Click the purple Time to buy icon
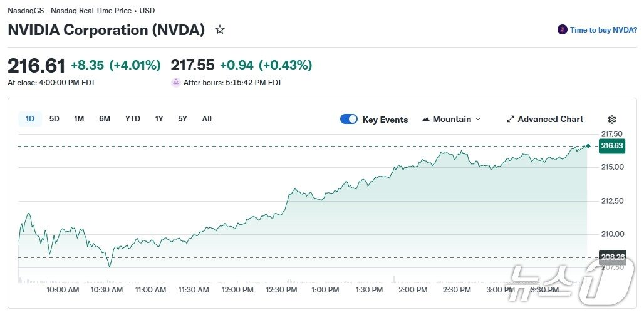 [563, 29]
